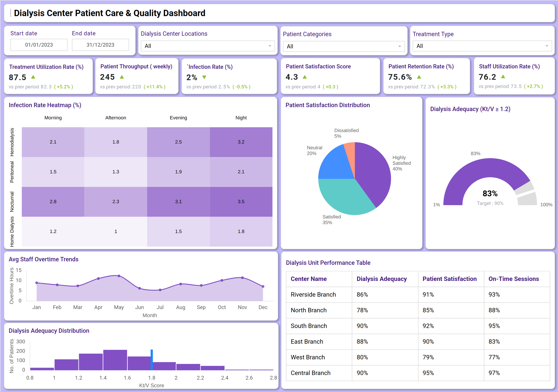The image size is (558, 392).
Task: Select the East Branch table row name
Action: (x=307, y=342)
